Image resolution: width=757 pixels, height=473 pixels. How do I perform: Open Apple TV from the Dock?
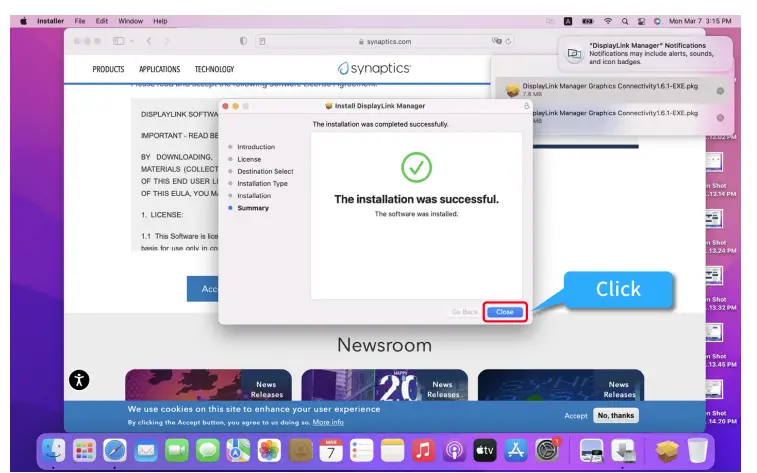coord(485,451)
